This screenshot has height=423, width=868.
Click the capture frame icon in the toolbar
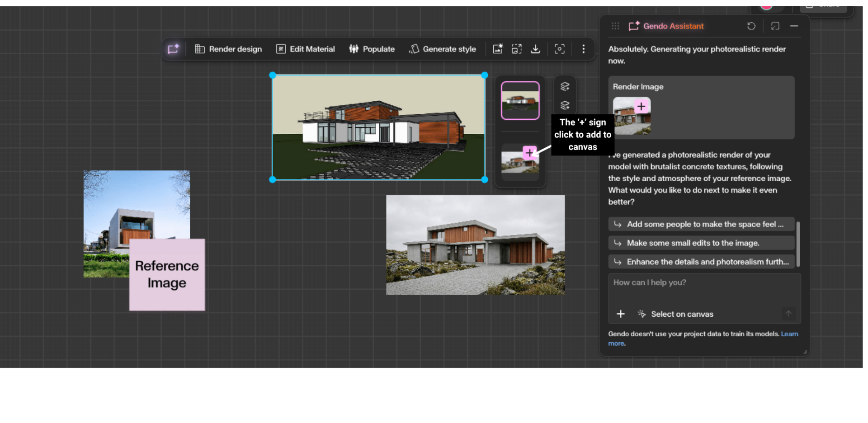[560, 49]
